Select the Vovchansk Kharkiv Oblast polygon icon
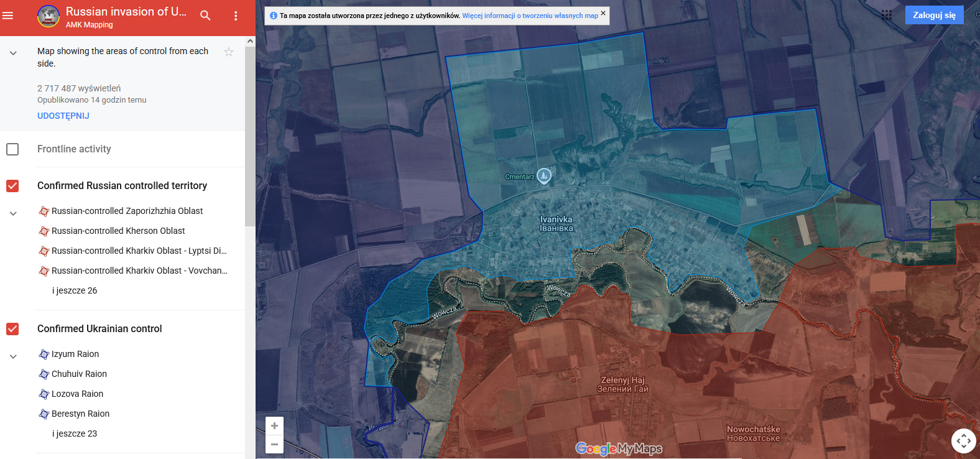The height and width of the screenshot is (459, 980). tap(44, 271)
